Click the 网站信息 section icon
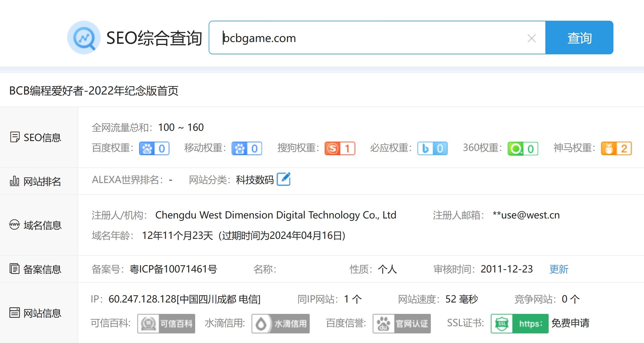The width and height of the screenshot is (644, 343). tap(14, 312)
